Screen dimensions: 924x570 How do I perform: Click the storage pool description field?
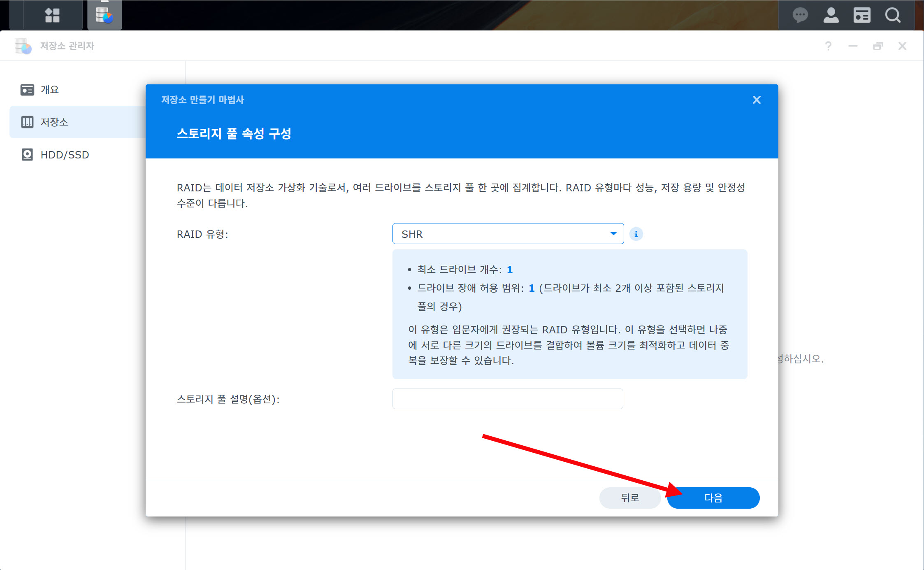[507, 399]
